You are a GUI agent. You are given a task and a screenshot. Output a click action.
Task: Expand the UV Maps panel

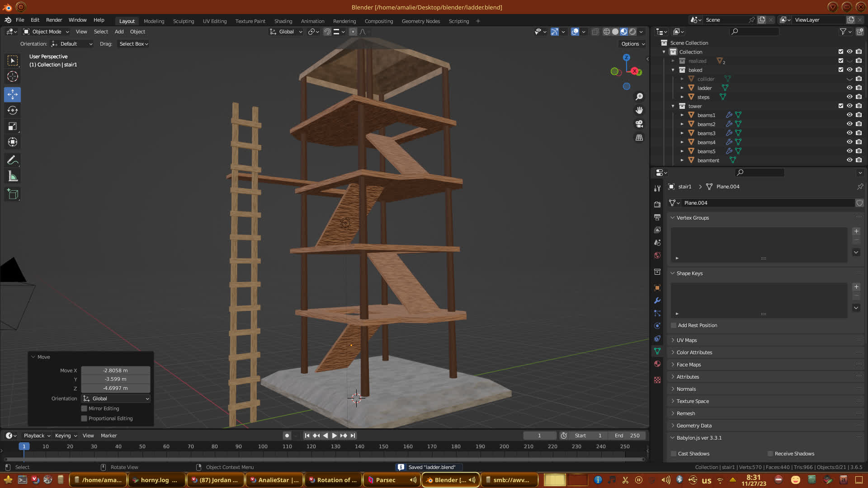coord(686,340)
